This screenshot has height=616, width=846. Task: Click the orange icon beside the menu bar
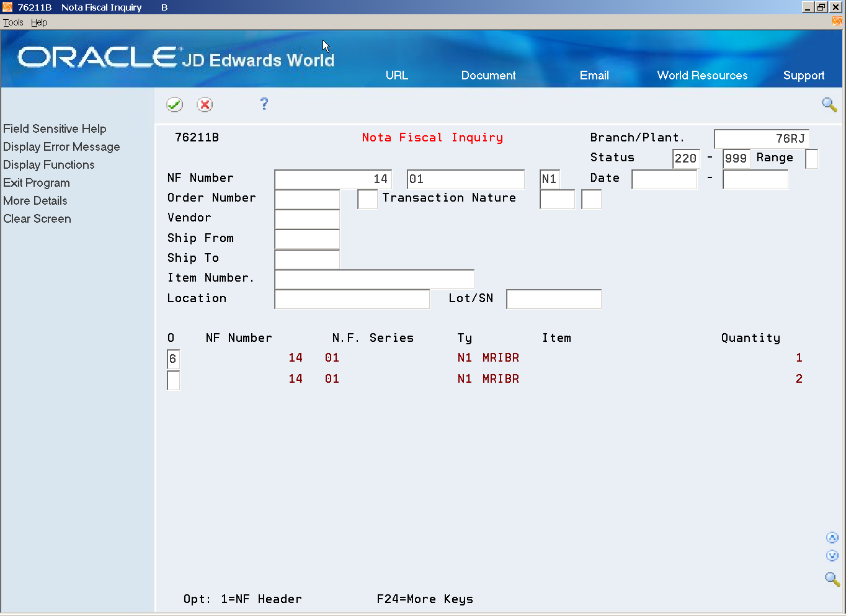(837, 22)
